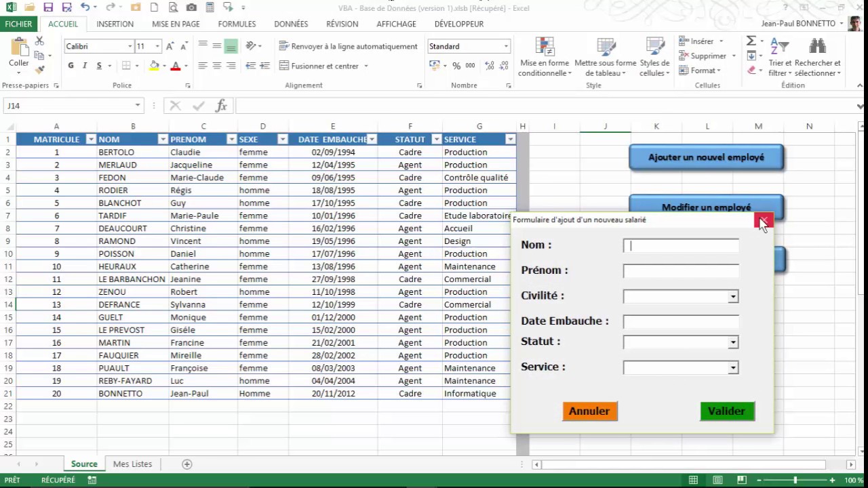Click the eraser clear icon
Screen dimensions: 868x488
coord(751,70)
